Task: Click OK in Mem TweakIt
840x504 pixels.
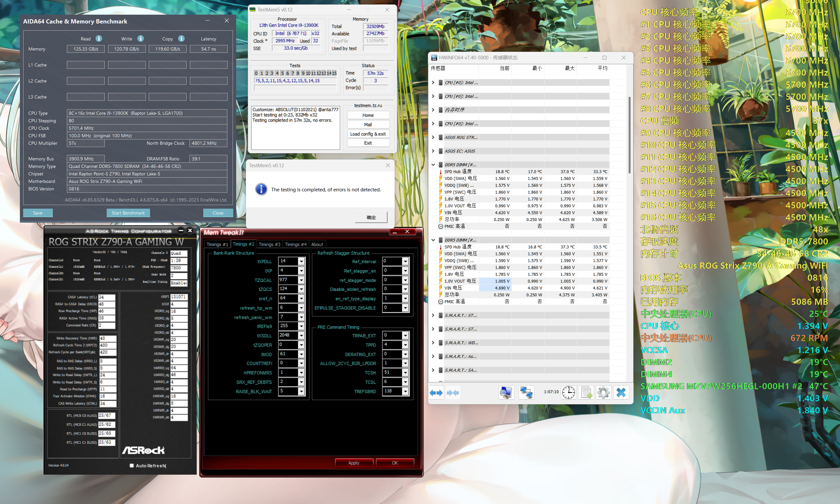Action: [394, 463]
